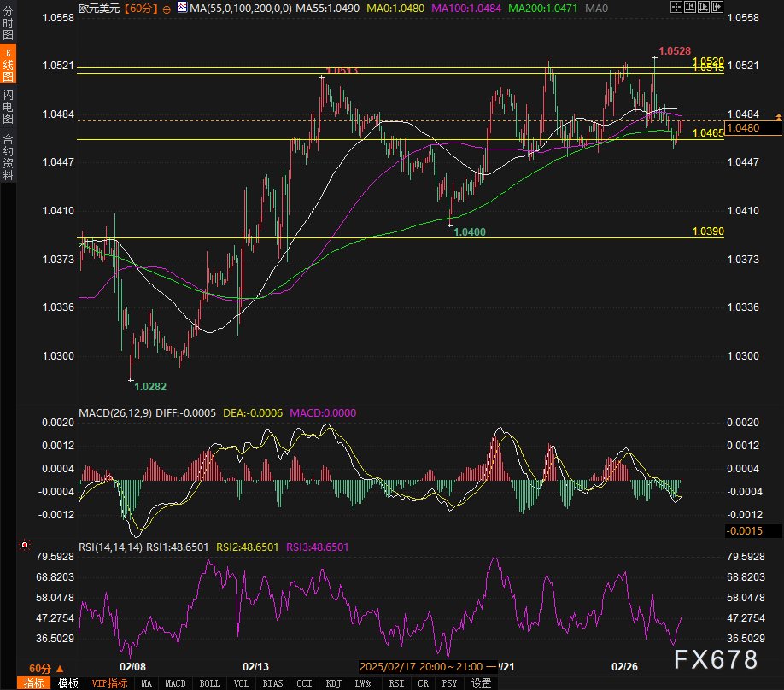Click the crosshair cursor icon at top
The height and width of the screenshot is (690, 784).
pos(676,8)
